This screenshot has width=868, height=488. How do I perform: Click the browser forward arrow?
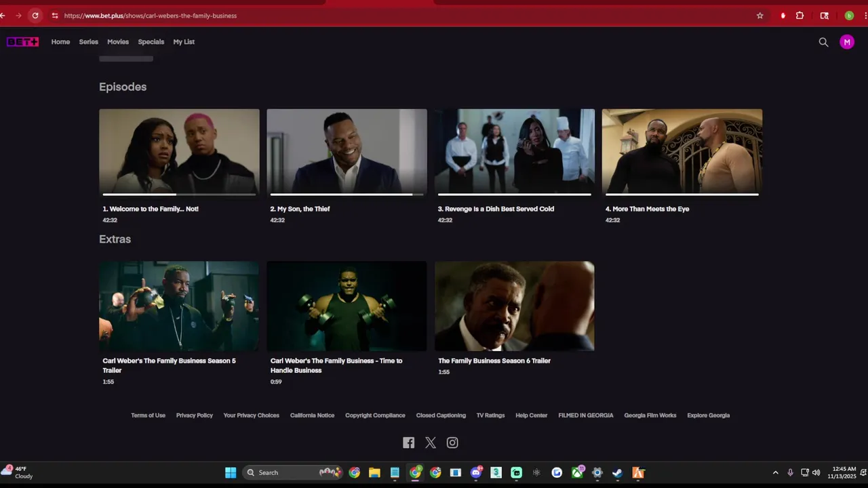pyautogui.click(x=18, y=16)
